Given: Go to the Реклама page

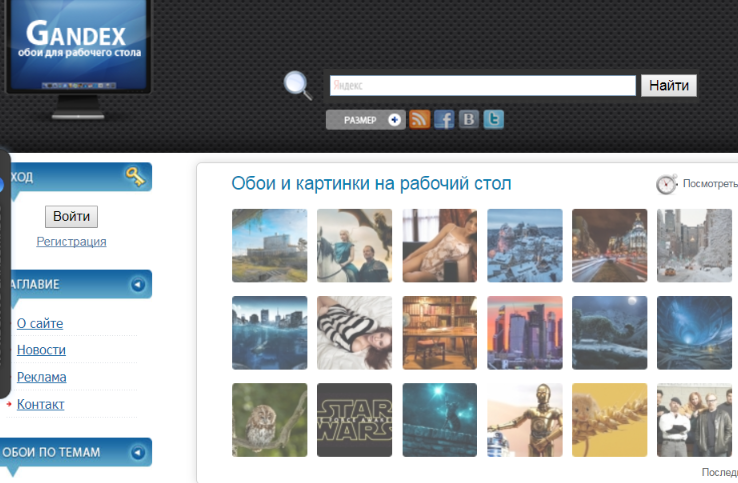Looking at the screenshot, I should coord(42,377).
